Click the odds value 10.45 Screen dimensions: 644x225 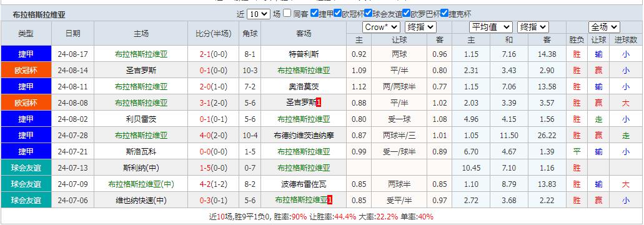tap(471, 167)
